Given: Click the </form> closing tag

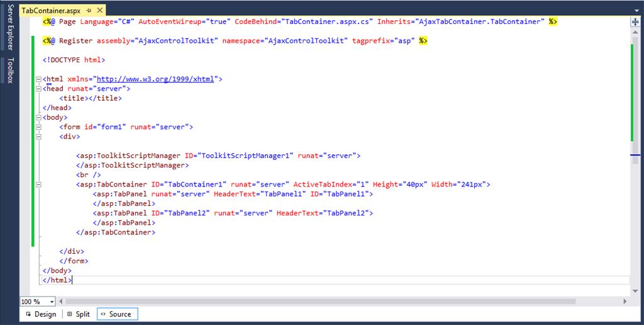Looking at the screenshot, I should coord(74,261).
